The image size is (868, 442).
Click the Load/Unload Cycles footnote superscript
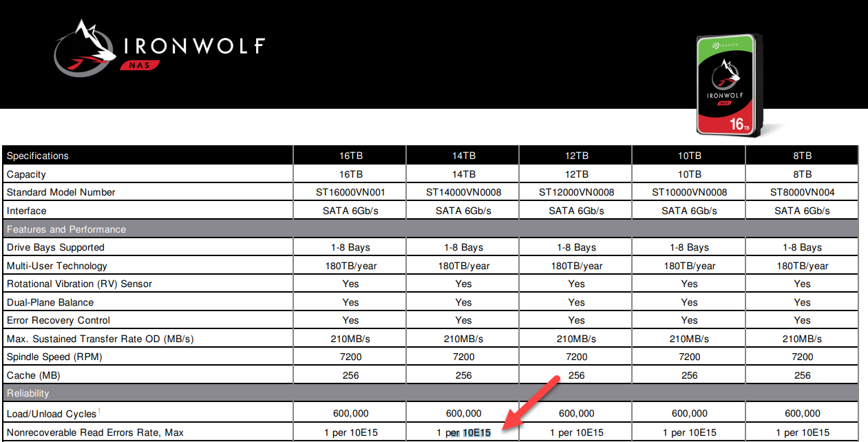[98, 411]
